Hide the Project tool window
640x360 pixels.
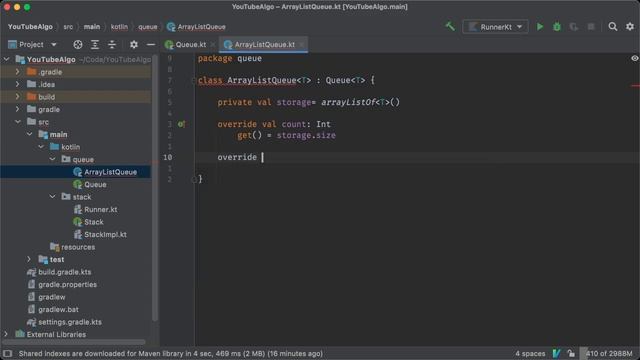tap(151, 44)
